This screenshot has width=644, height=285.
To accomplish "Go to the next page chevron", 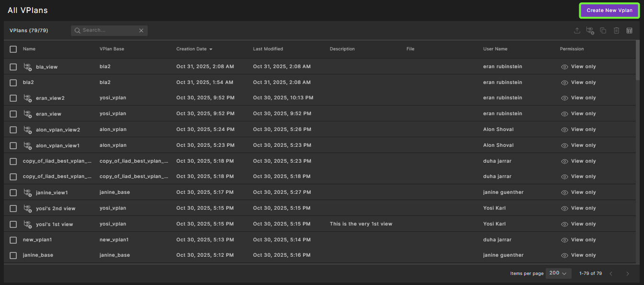I will point(627,273).
